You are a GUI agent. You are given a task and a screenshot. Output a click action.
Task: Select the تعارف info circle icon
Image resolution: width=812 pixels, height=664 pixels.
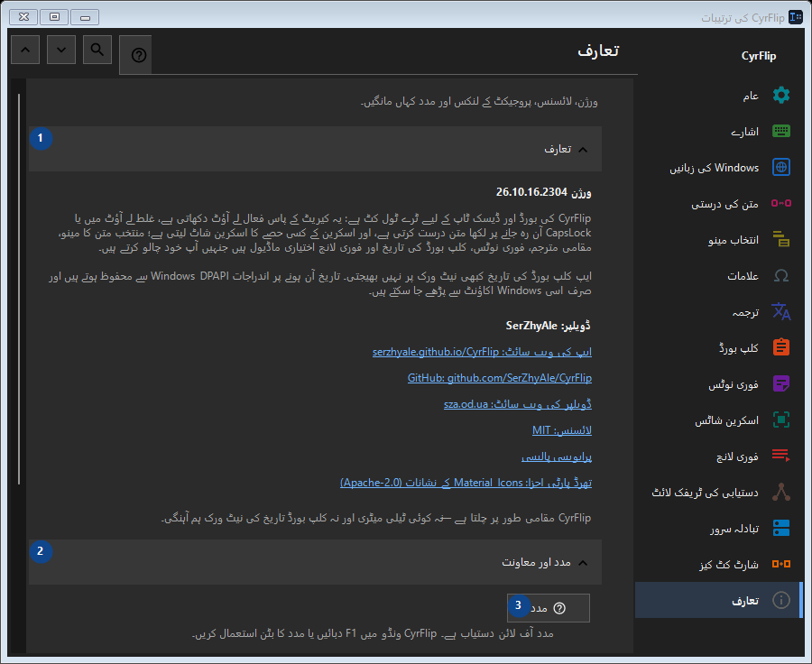(x=781, y=600)
